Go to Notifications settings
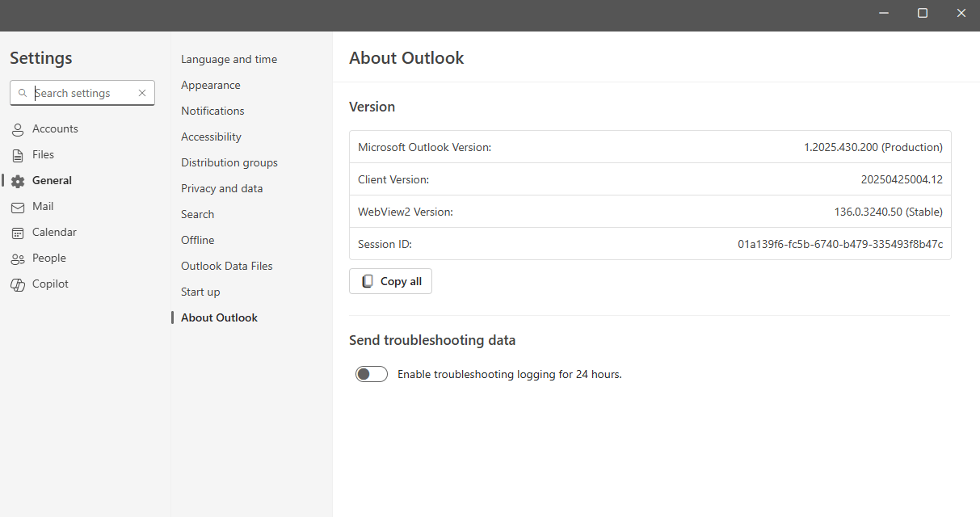 [212, 111]
